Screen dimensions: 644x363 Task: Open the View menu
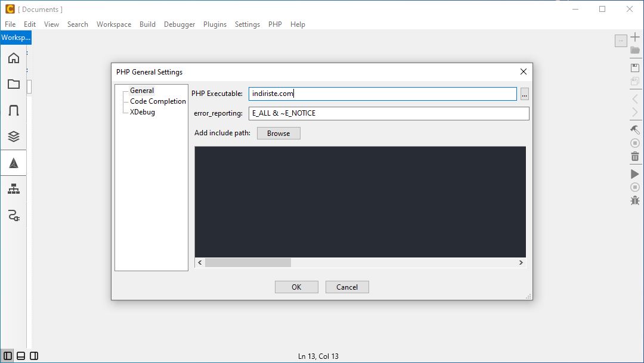click(51, 24)
